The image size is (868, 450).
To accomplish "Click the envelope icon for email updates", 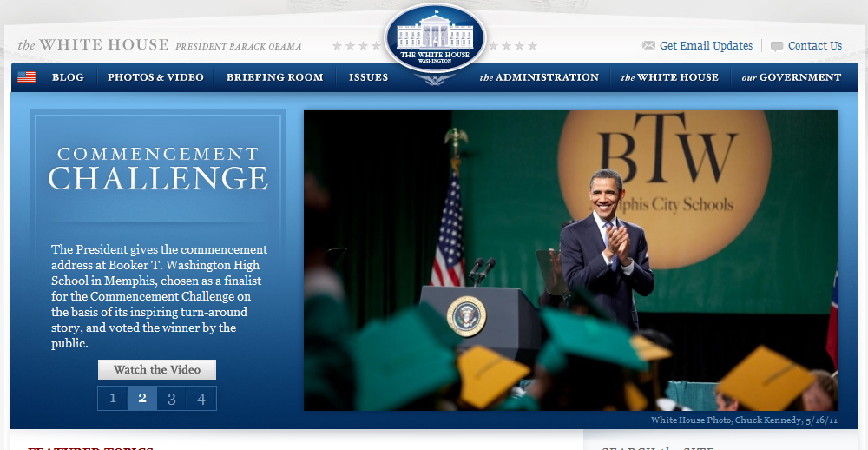I will pos(648,46).
